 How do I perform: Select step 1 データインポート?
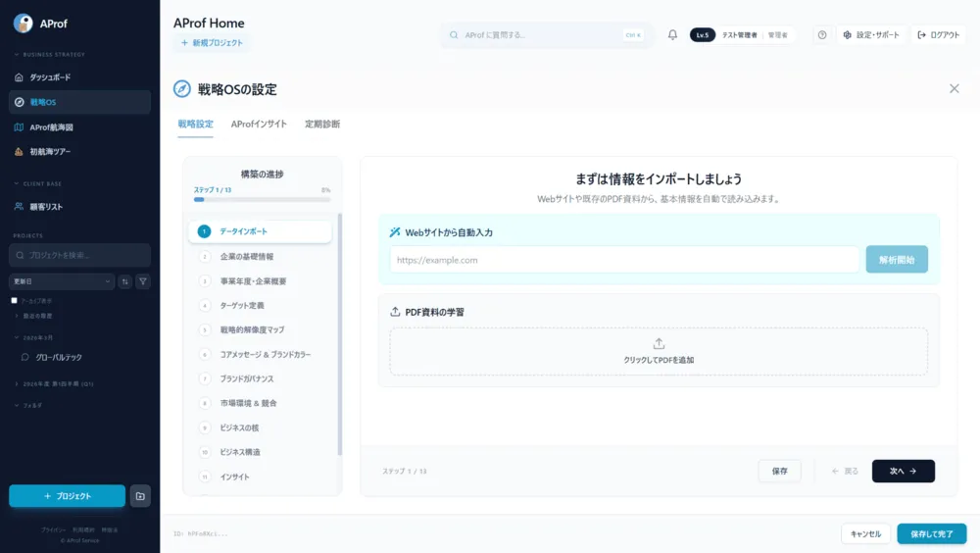[x=260, y=231]
